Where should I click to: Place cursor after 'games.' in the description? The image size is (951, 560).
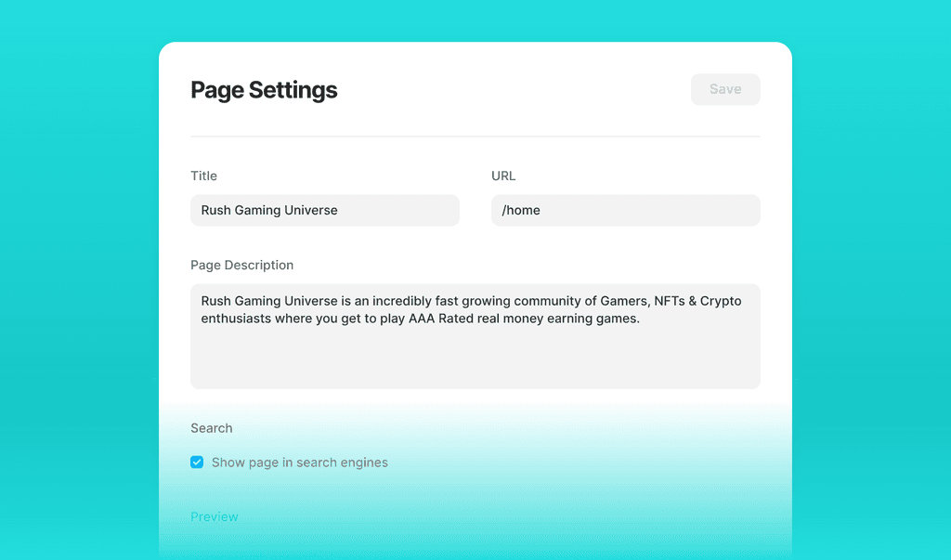point(642,319)
